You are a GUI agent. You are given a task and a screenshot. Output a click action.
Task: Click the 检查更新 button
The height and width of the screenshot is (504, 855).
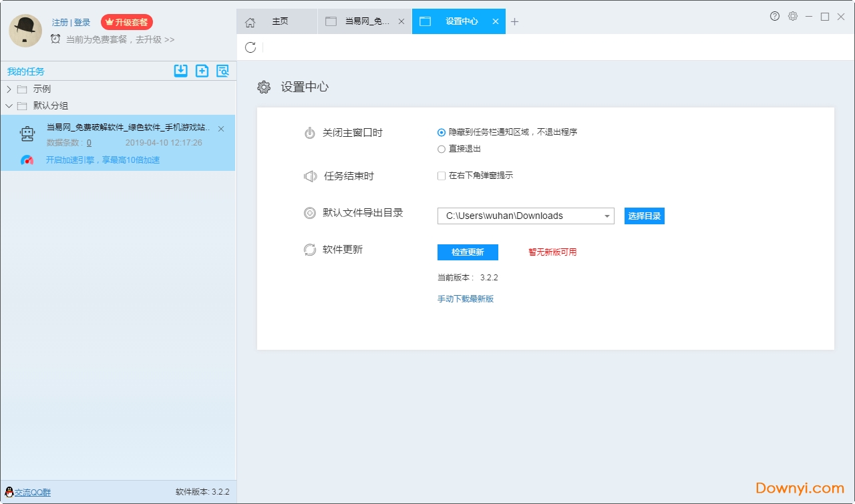pyautogui.click(x=468, y=252)
